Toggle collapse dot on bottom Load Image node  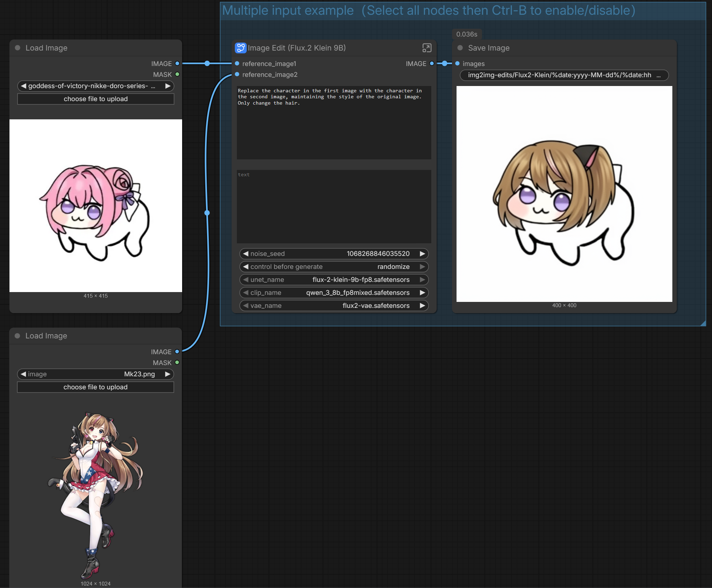point(18,336)
